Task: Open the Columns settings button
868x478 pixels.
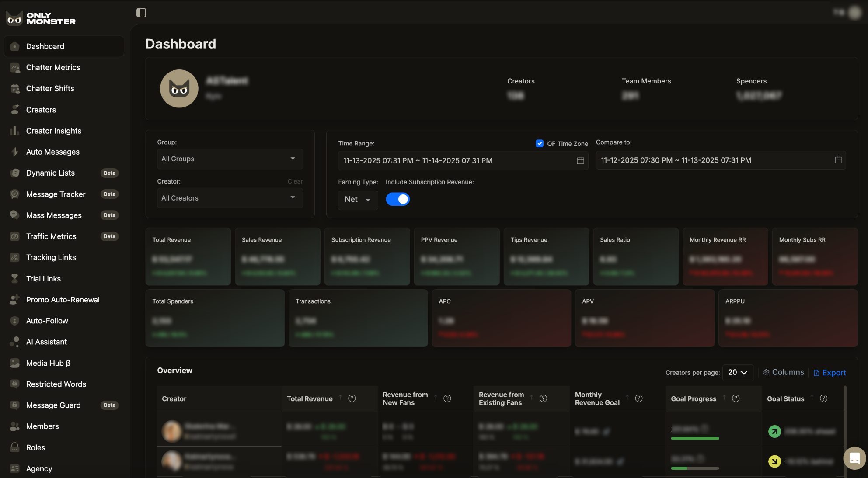Action: (x=783, y=372)
